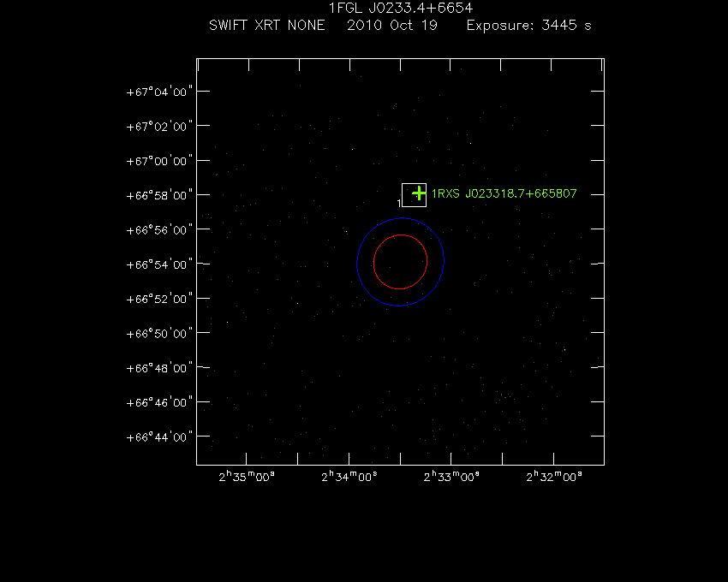Click declination label +66°46'00"
The width and height of the screenshot is (728, 582).
(159, 402)
